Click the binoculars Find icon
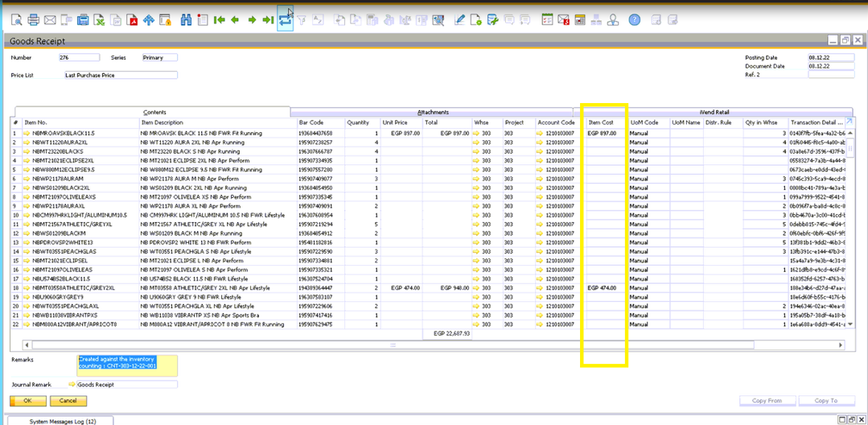 (186, 20)
